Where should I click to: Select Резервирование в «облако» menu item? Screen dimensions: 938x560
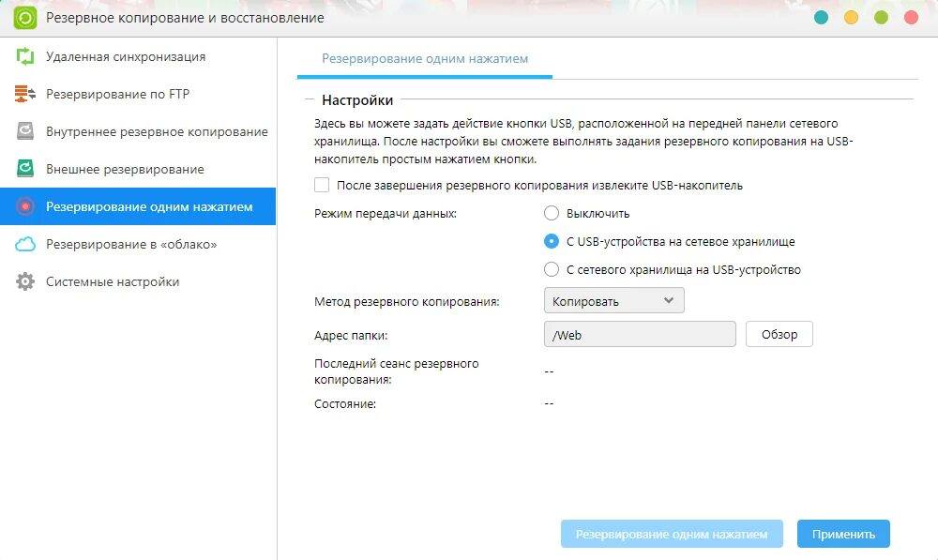pyautogui.click(x=138, y=244)
